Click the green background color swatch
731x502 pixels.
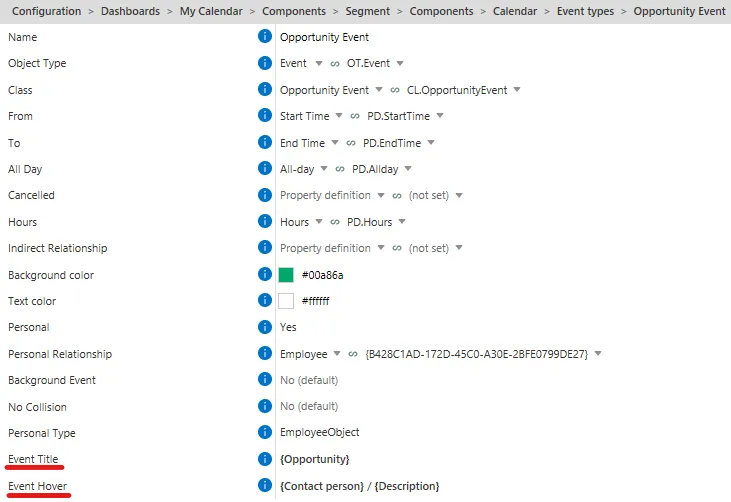286,275
